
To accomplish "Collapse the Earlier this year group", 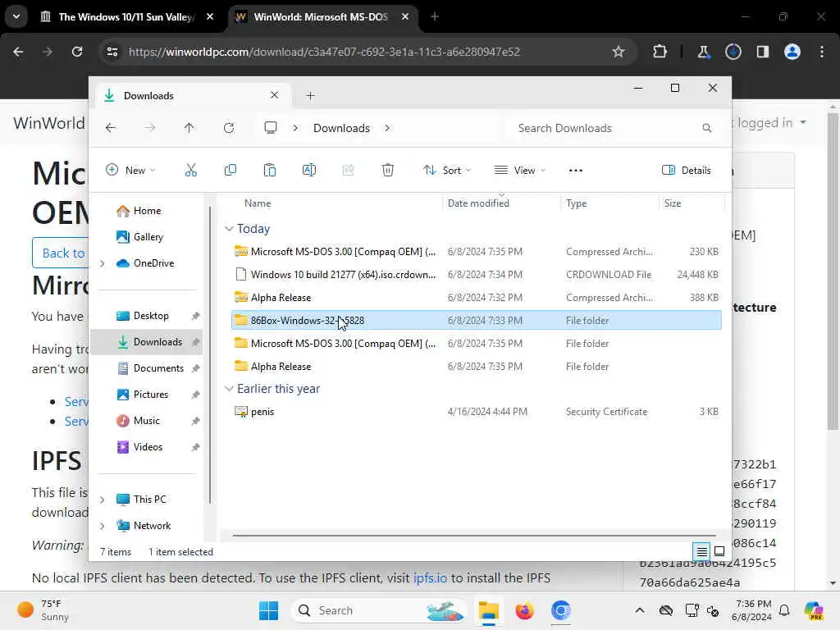I will tap(230, 388).
